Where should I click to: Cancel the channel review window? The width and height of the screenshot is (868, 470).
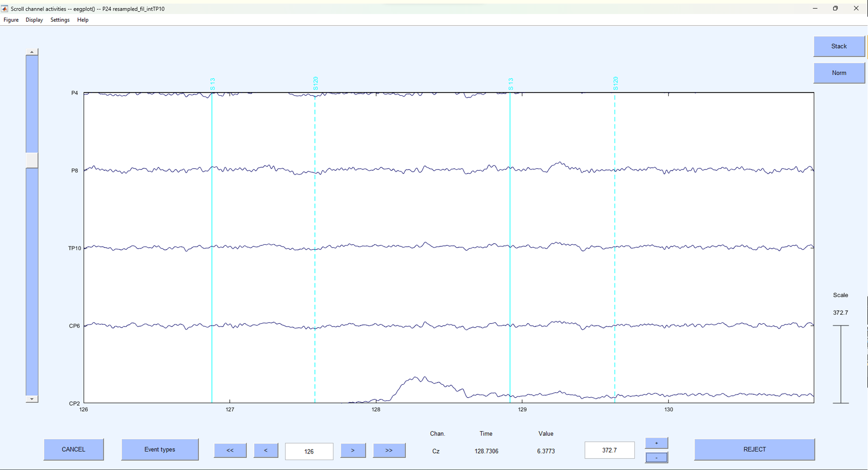[73, 449]
